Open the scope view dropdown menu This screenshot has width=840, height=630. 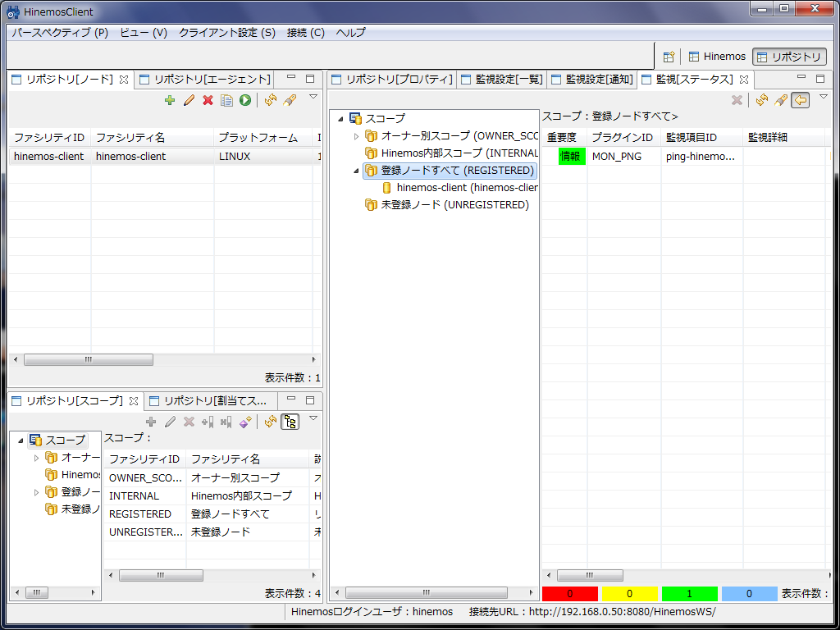[x=313, y=418]
